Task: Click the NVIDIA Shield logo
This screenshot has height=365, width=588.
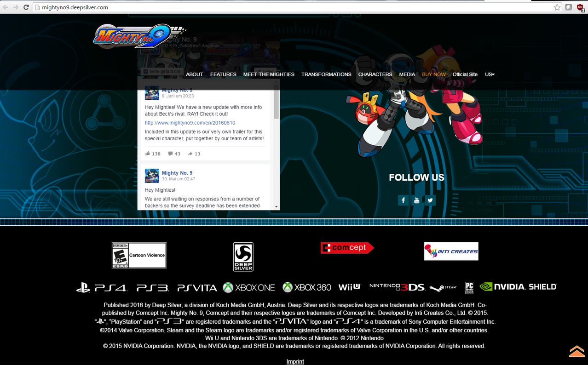Action: point(518,287)
